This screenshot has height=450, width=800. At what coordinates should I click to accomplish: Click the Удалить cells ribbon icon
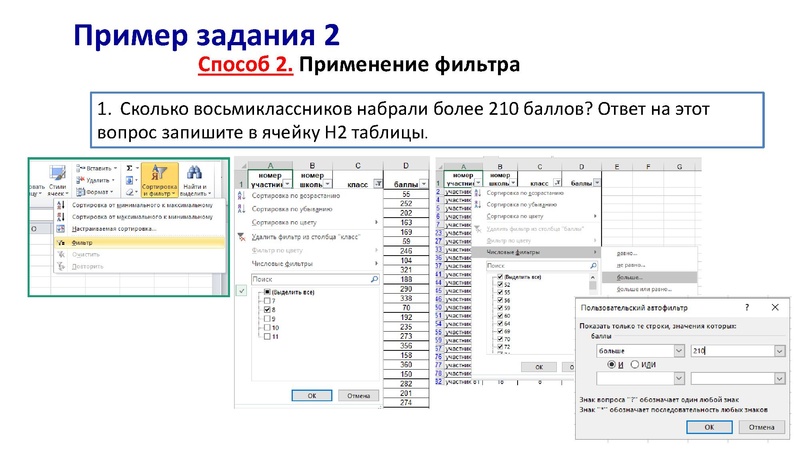click(x=80, y=180)
